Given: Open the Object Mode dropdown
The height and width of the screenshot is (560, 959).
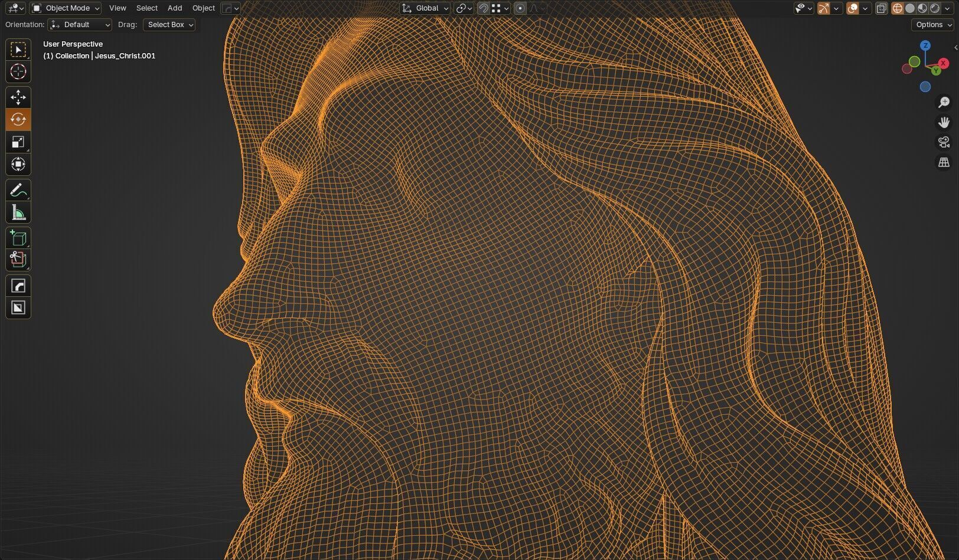Looking at the screenshot, I should pos(66,8).
